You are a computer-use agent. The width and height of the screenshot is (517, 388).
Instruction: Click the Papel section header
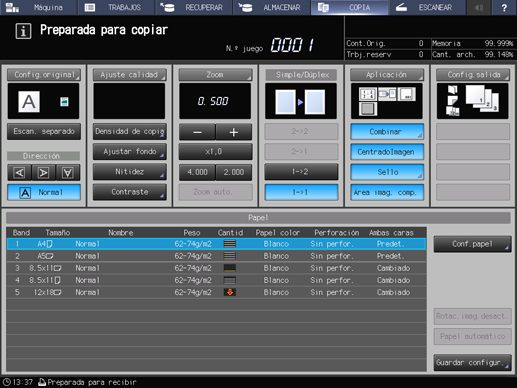tap(258, 218)
